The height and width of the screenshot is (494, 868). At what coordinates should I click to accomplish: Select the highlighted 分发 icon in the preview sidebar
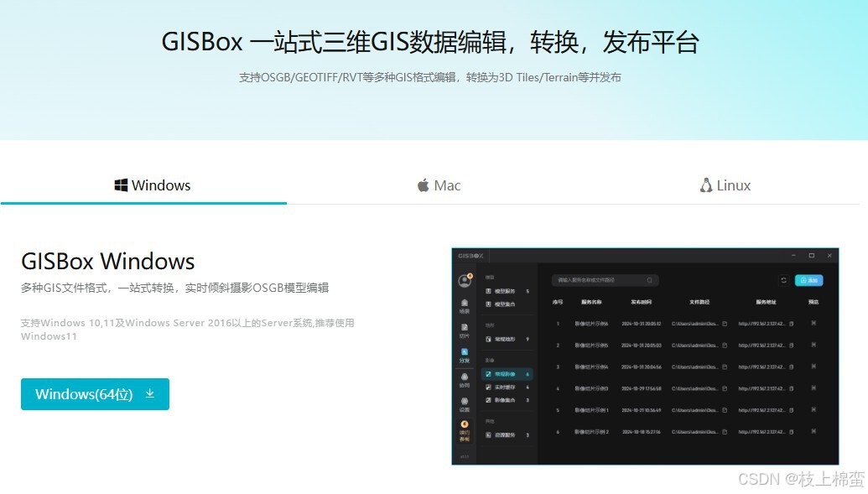(465, 355)
